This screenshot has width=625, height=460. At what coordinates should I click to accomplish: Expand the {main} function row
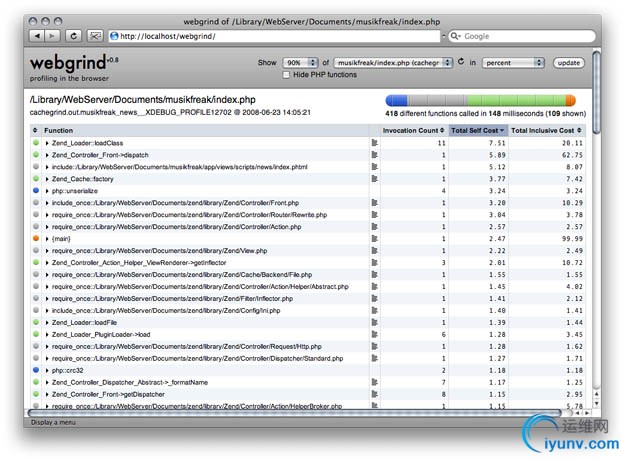coord(47,239)
